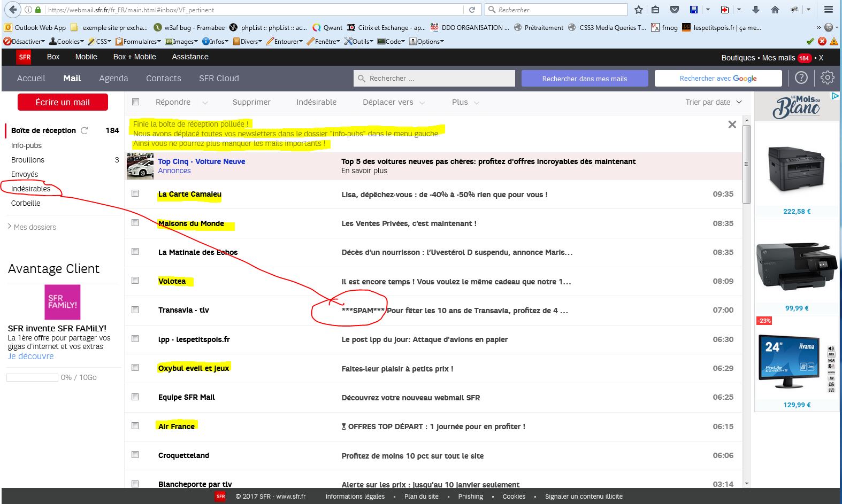The height and width of the screenshot is (504, 842).
Task: Click the help question mark icon
Action: click(801, 78)
